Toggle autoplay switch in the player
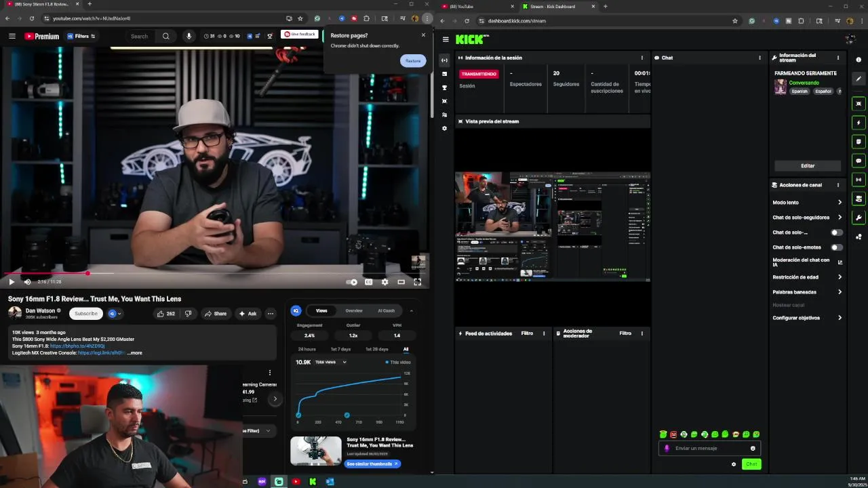 (x=351, y=282)
